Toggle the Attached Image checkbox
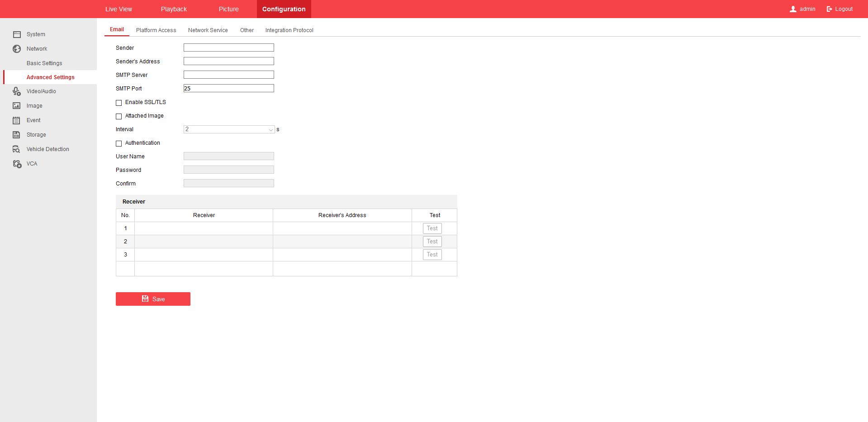Image resolution: width=868 pixels, height=422 pixels. point(119,116)
